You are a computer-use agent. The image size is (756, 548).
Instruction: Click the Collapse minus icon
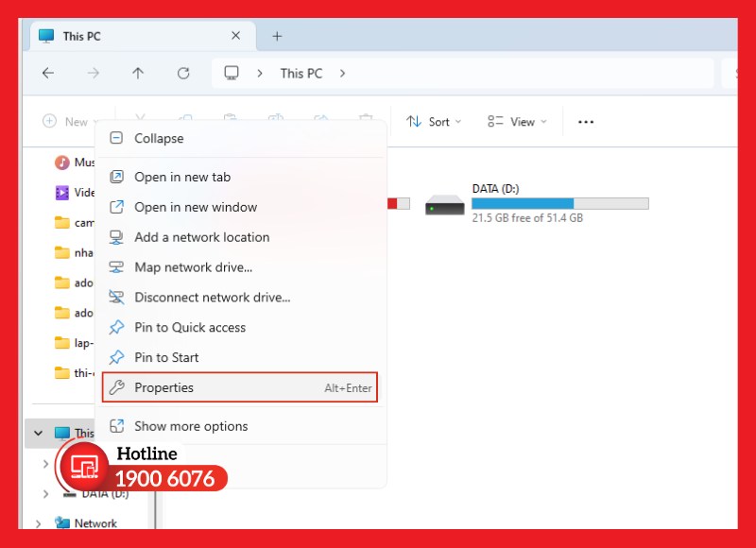[116, 138]
